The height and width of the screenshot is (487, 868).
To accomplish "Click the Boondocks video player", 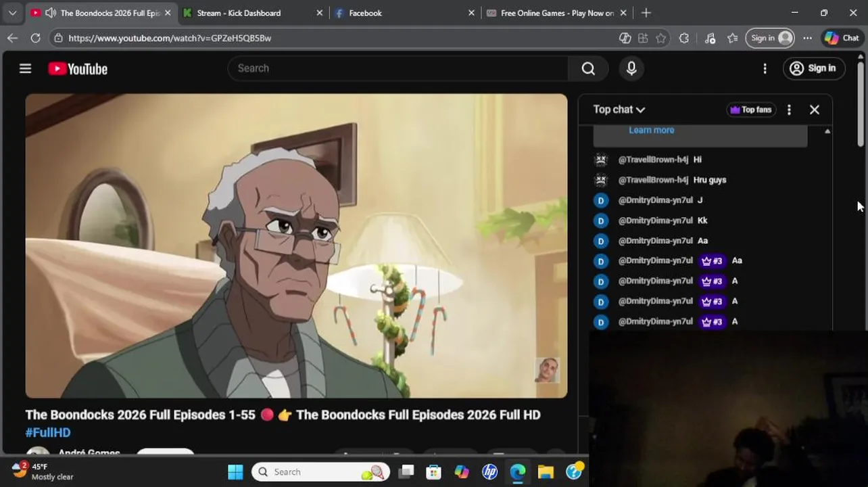I will pos(296,246).
